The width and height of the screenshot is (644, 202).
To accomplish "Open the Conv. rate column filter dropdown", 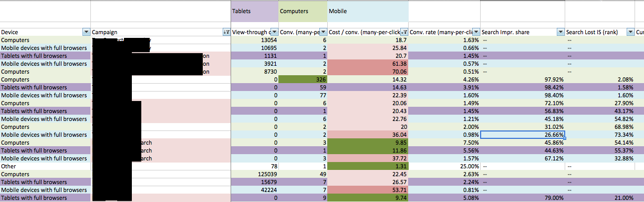I will (x=476, y=32).
